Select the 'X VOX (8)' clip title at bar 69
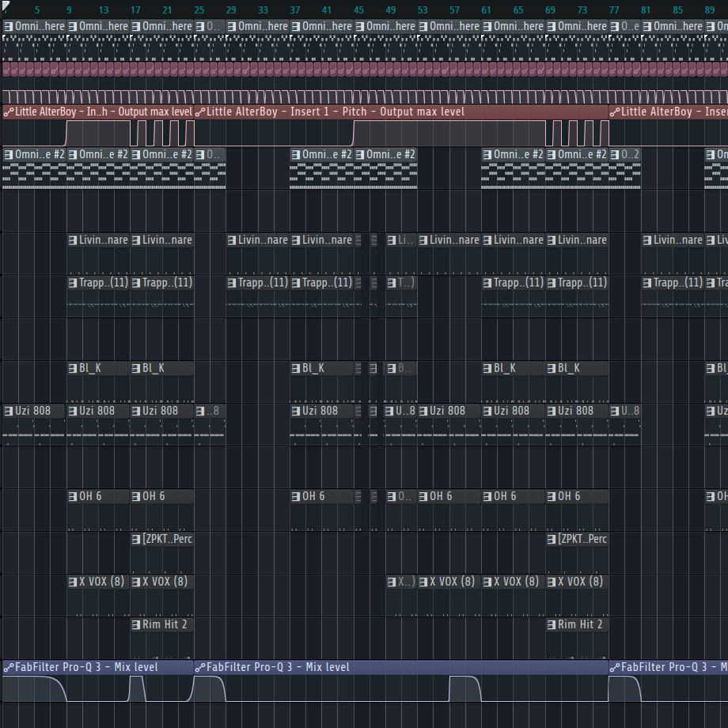This screenshot has width=728, height=728. pyautogui.click(x=580, y=582)
